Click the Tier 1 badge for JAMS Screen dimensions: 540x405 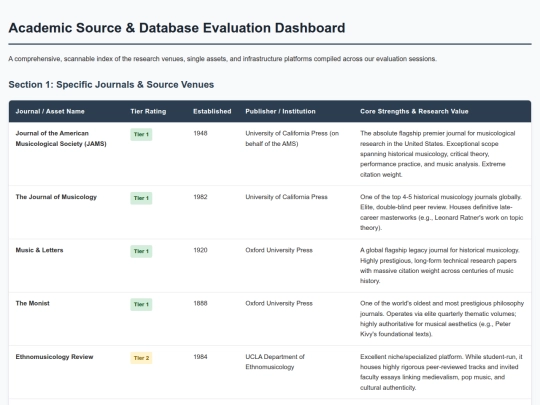pyautogui.click(x=141, y=134)
